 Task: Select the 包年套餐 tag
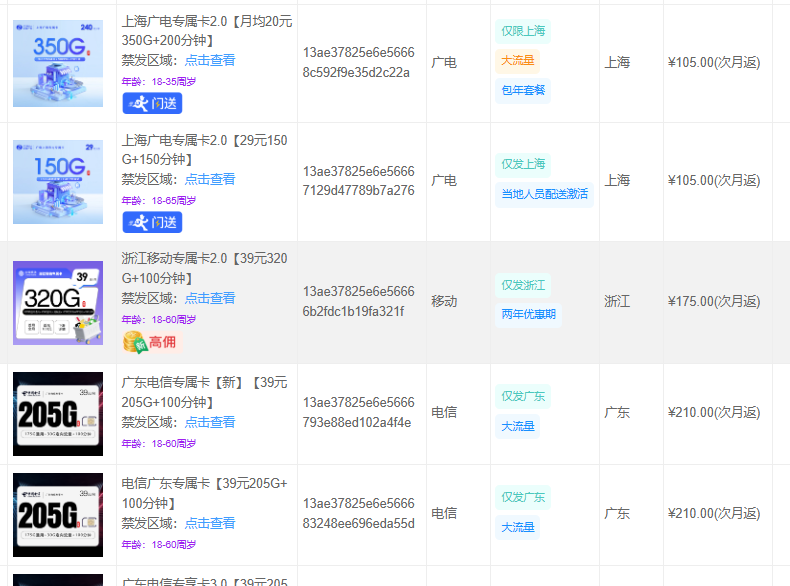523,91
